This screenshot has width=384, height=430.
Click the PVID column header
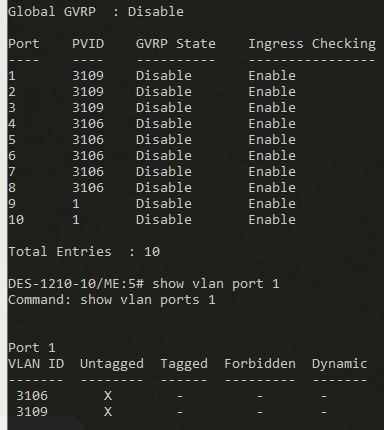click(88, 44)
